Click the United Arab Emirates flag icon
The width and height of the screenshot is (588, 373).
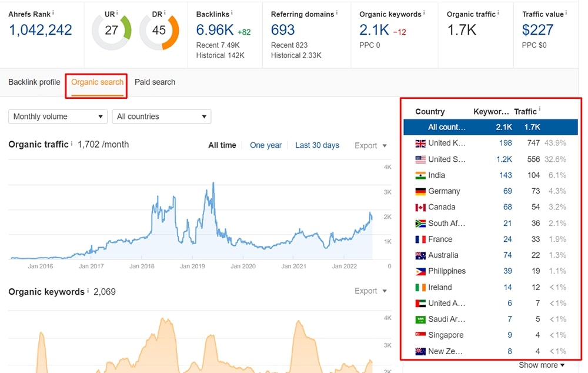pos(420,303)
